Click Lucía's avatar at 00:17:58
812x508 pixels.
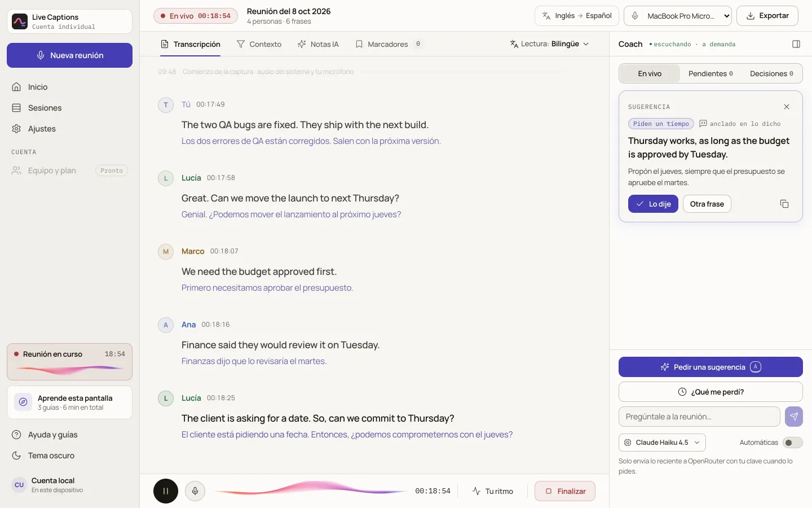166,178
